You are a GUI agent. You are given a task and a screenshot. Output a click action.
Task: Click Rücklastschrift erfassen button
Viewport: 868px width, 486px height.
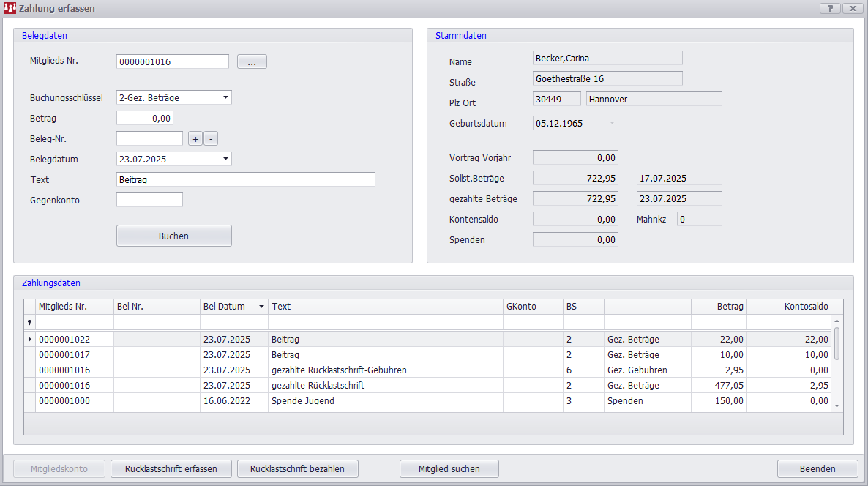coord(171,468)
